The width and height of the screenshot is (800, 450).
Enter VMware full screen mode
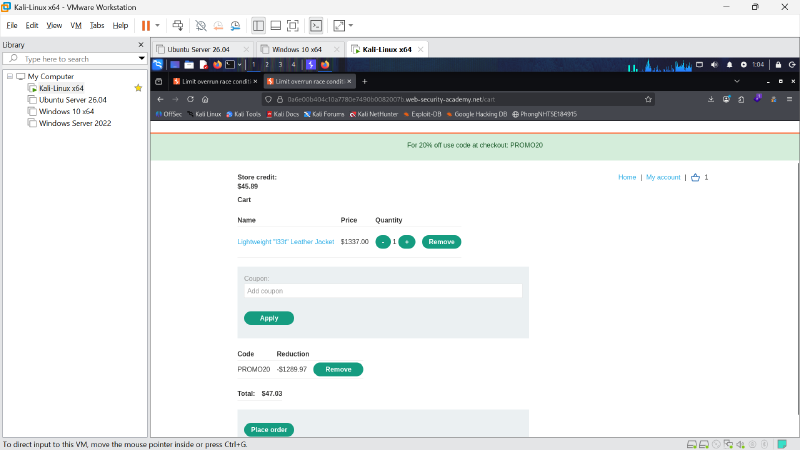pyautogui.click(x=293, y=26)
